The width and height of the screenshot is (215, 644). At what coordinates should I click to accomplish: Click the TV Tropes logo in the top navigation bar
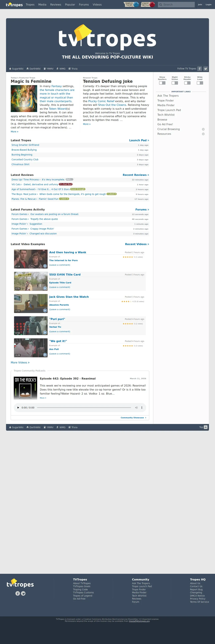click(14, 5)
